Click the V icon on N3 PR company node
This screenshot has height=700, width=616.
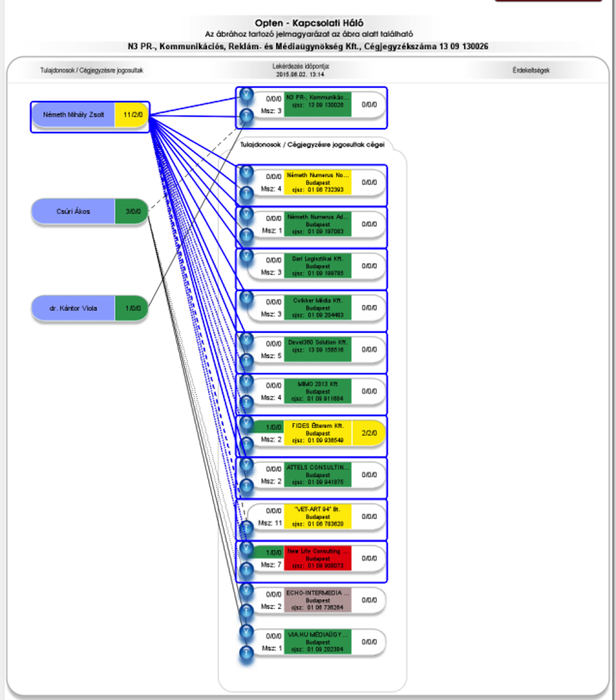pos(247,95)
